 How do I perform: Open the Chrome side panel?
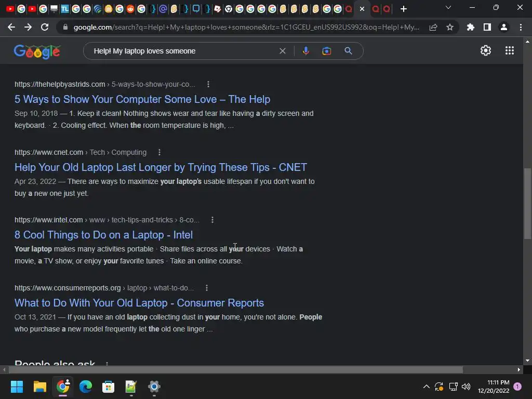click(487, 27)
